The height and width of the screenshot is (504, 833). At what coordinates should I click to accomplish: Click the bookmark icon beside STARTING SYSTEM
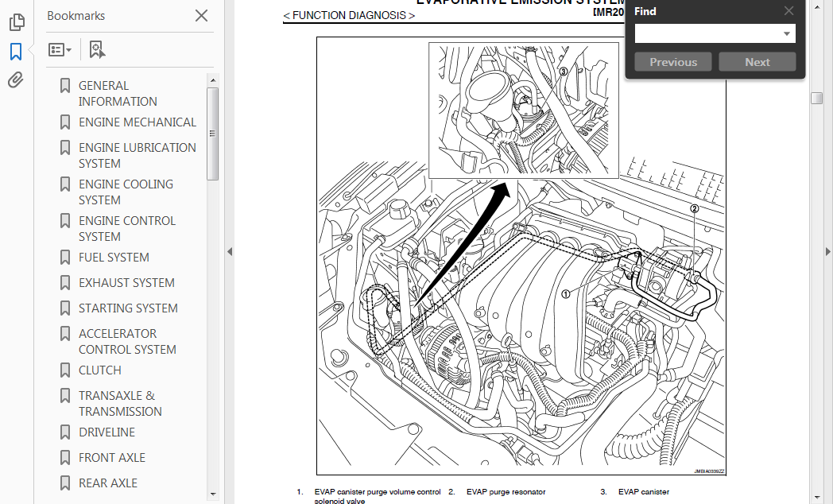[x=65, y=308]
